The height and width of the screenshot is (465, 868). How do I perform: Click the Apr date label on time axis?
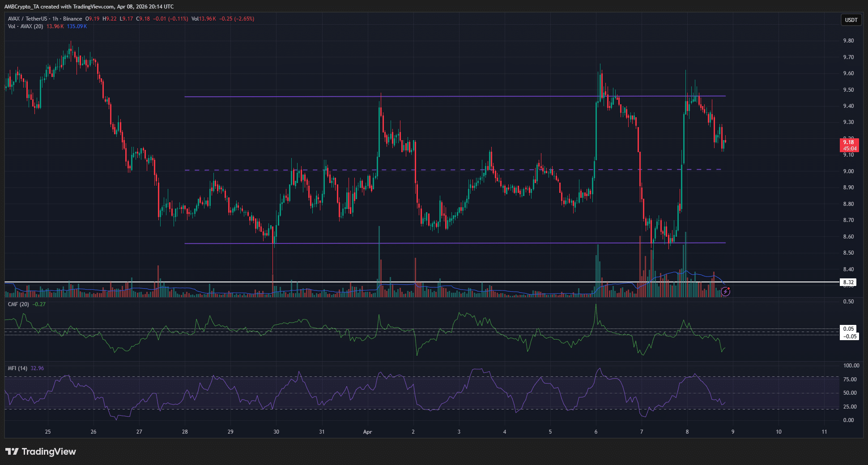pos(367,432)
